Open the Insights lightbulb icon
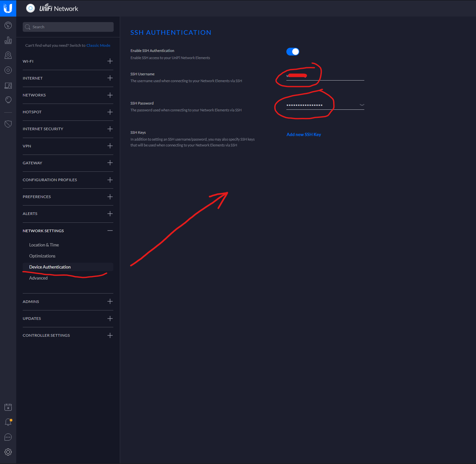 pyautogui.click(x=8, y=100)
